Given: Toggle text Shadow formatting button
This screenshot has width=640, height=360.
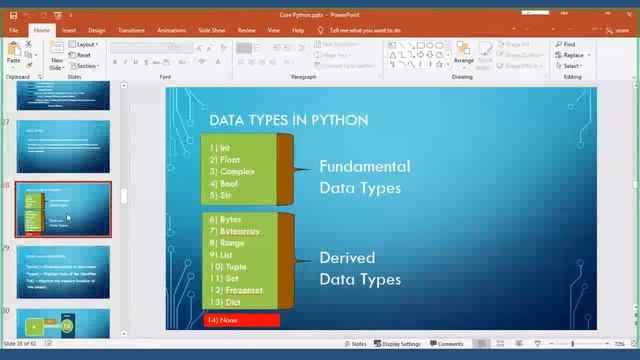Looking at the screenshot, I should point(146,62).
